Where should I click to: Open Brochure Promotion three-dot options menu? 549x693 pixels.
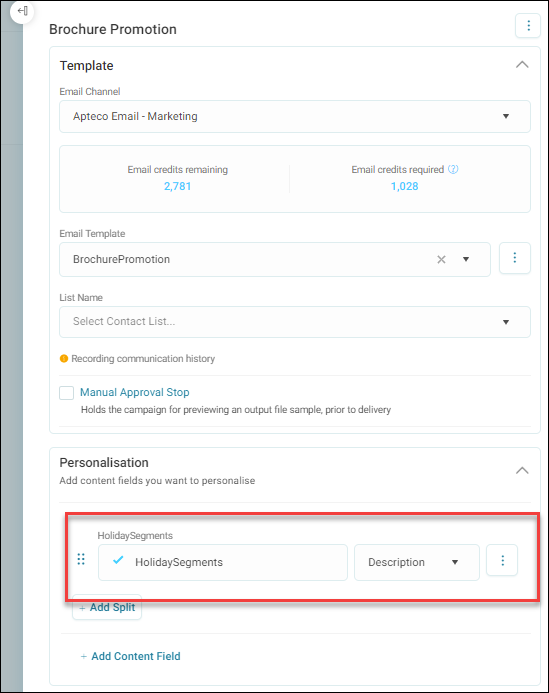click(528, 26)
